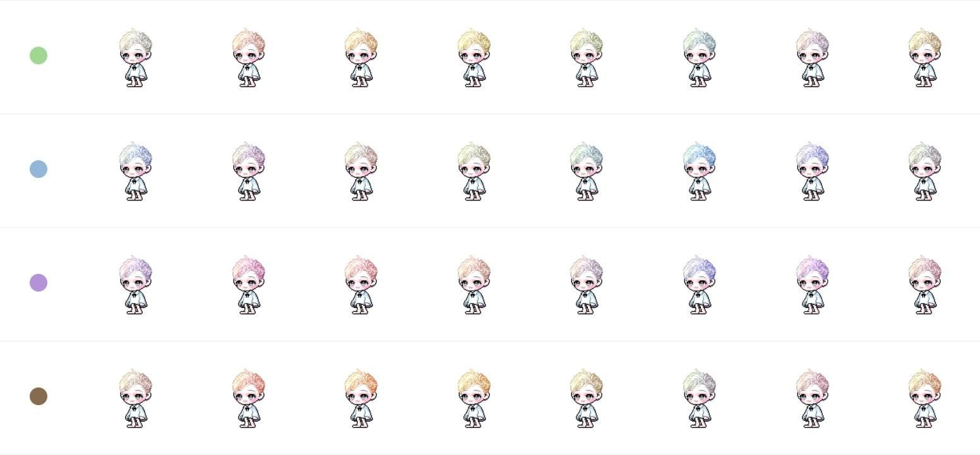The height and width of the screenshot is (455, 980).
Task: Choose seventh character with violet-blue hair in blue row
Action: point(812,171)
